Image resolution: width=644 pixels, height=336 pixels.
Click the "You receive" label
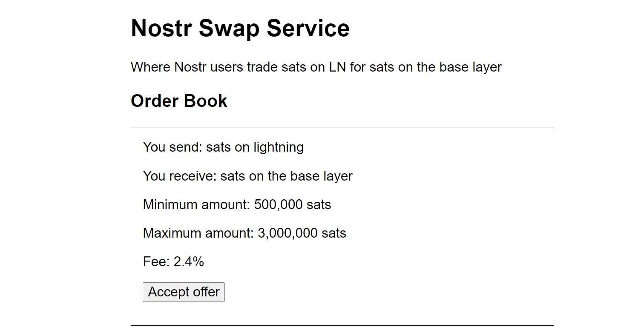tap(179, 176)
